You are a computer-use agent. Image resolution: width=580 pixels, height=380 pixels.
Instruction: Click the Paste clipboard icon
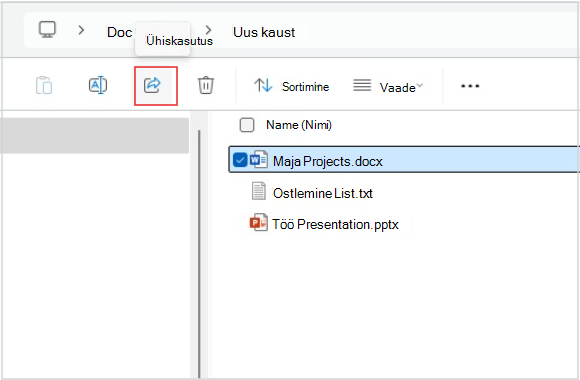click(x=44, y=85)
